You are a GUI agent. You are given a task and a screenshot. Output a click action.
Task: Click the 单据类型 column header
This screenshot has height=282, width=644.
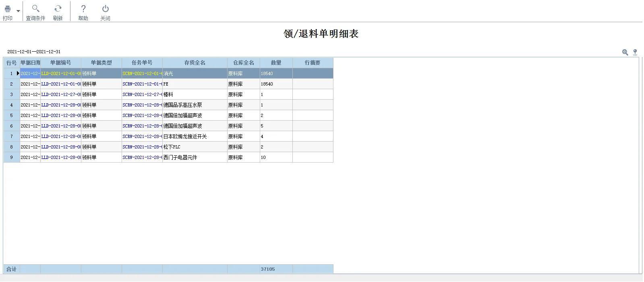coord(101,63)
